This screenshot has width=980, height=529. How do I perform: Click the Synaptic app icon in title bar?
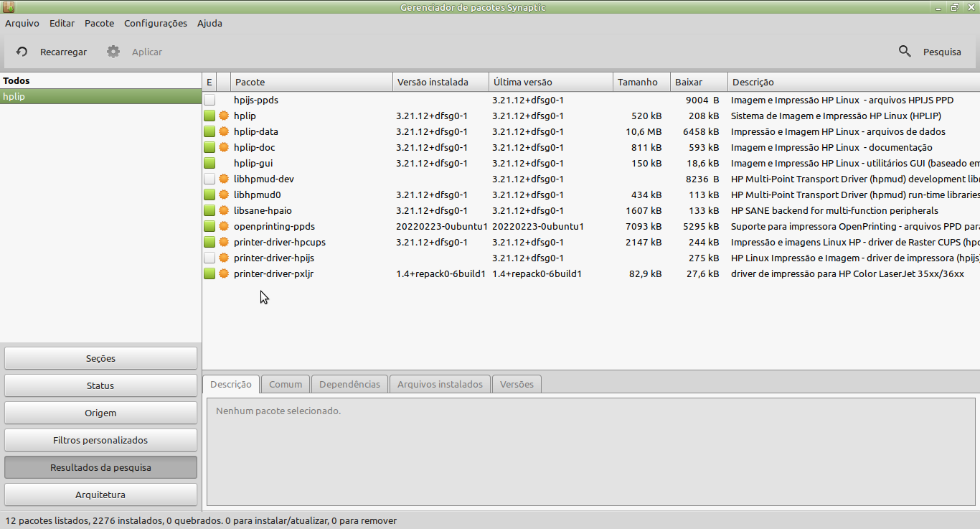[9, 7]
